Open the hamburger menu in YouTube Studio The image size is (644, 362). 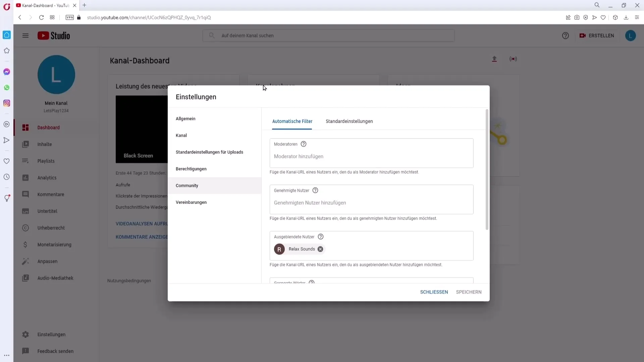(x=25, y=36)
